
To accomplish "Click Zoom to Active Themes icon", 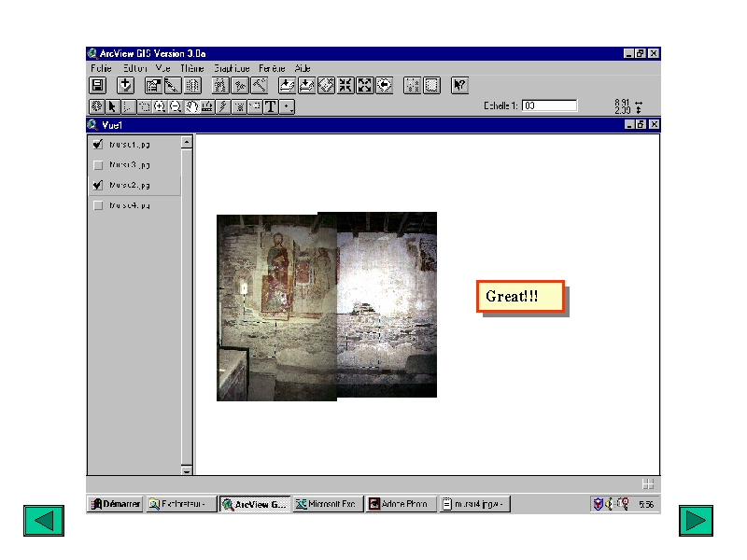I will [x=306, y=85].
